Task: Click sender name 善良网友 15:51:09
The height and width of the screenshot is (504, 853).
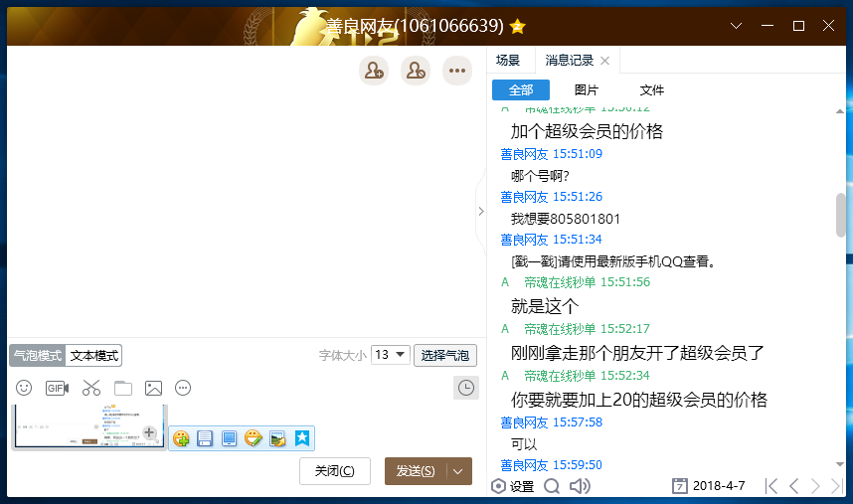Action: click(x=551, y=154)
